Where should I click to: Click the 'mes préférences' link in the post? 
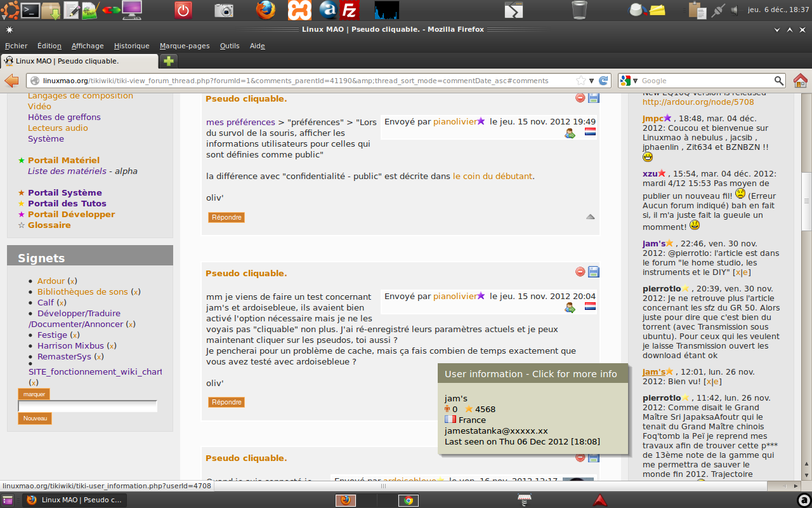[240, 122]
